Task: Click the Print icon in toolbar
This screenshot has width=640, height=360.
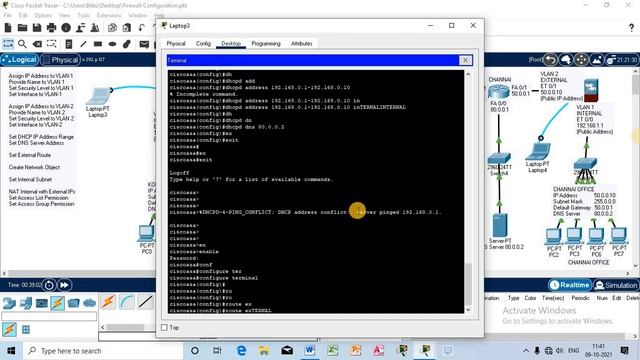Action: (51, 28)
